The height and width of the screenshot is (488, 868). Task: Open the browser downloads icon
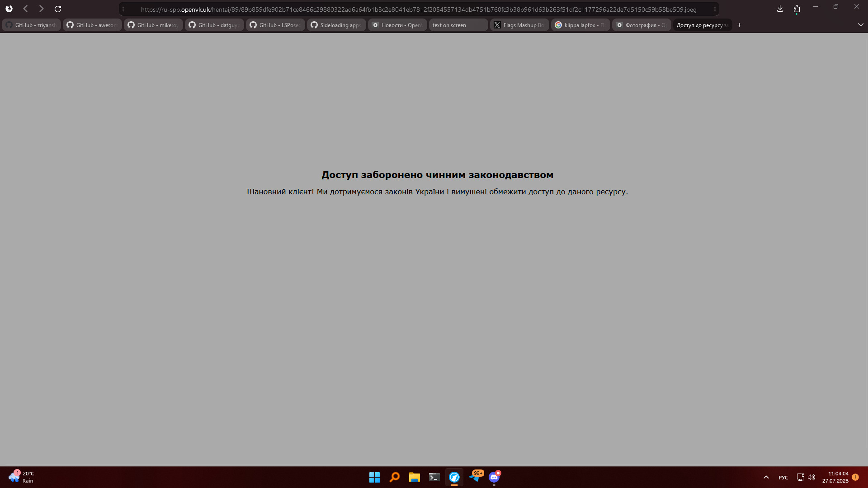tap(780, 9)
